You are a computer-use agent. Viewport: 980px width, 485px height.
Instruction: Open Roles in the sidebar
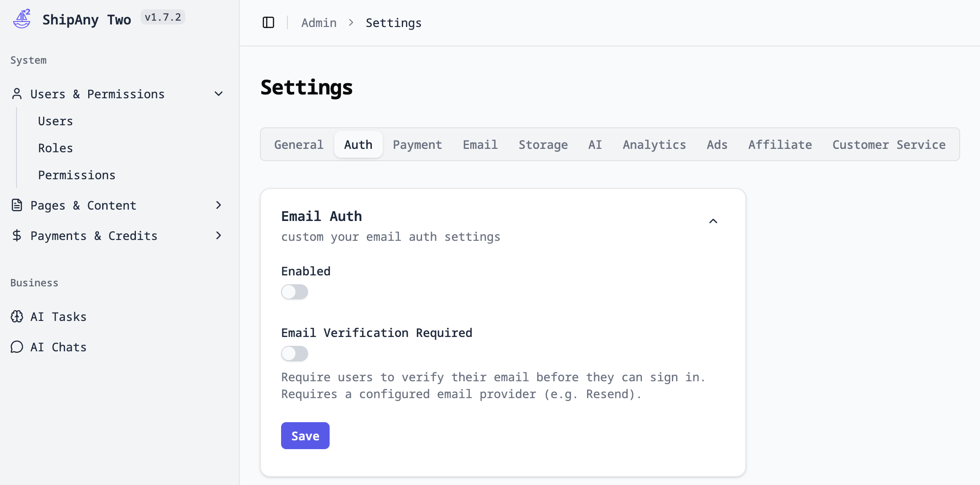click(x=55, y=148)
